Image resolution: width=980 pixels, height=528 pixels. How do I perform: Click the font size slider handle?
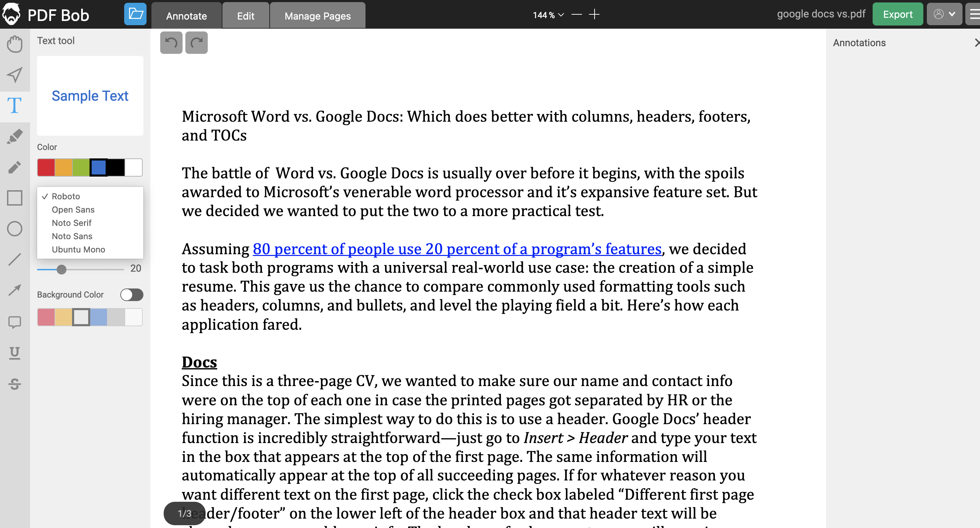click(61, 269)
